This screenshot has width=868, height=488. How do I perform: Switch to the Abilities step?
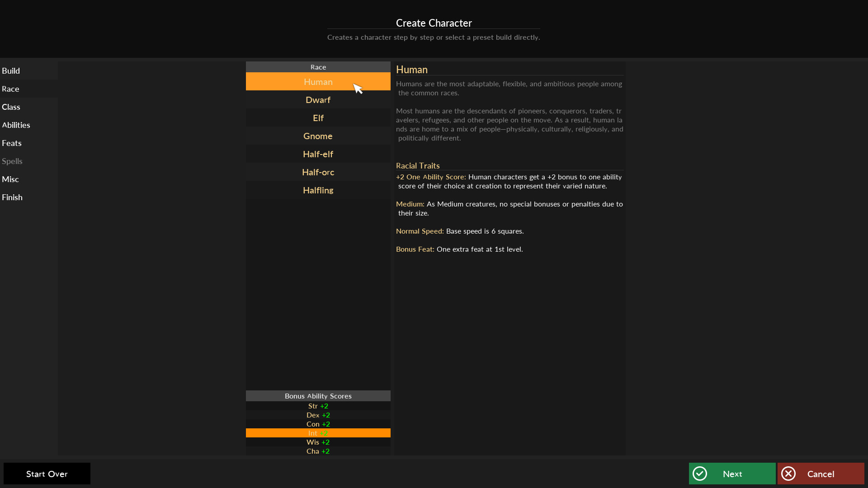pos(16,125)
